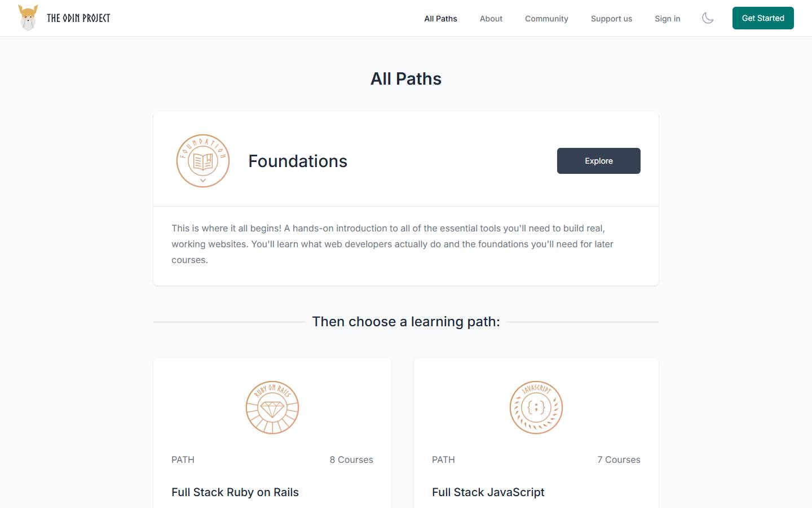The image size is (812, 508).
Task: Click the Ruby on Rails PATH label
Action: click(183, 459)
